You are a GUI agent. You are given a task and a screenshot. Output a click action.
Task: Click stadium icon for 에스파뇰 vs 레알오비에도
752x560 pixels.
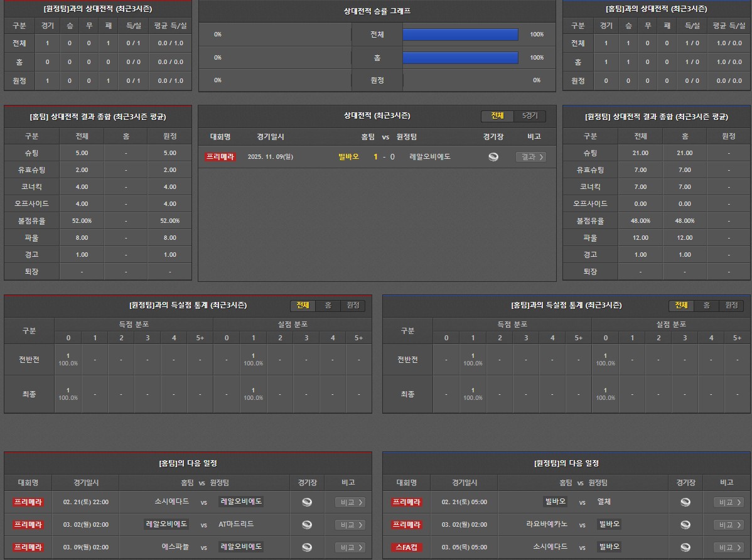pyautogui.click(x=307, y=547)
